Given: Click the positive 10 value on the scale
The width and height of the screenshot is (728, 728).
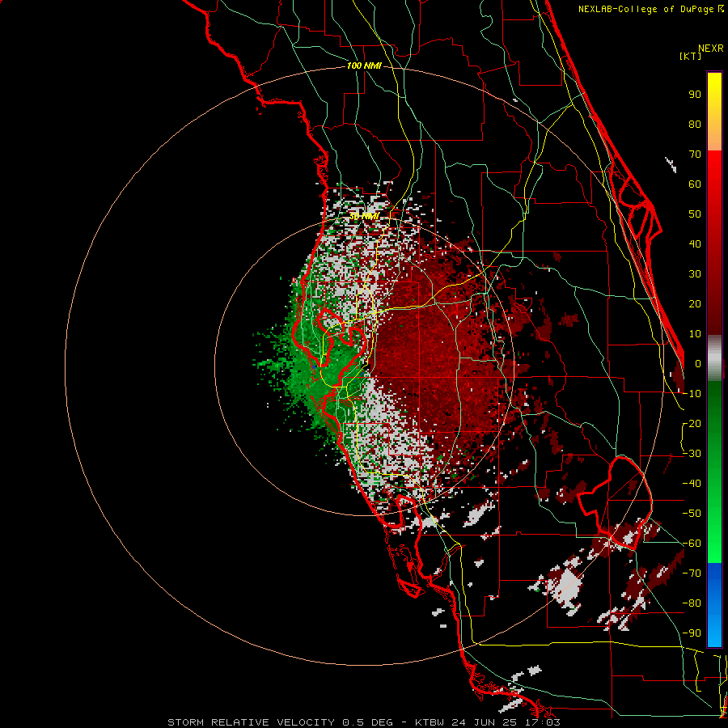Looking at the screenshot, I should pos(695,334).
